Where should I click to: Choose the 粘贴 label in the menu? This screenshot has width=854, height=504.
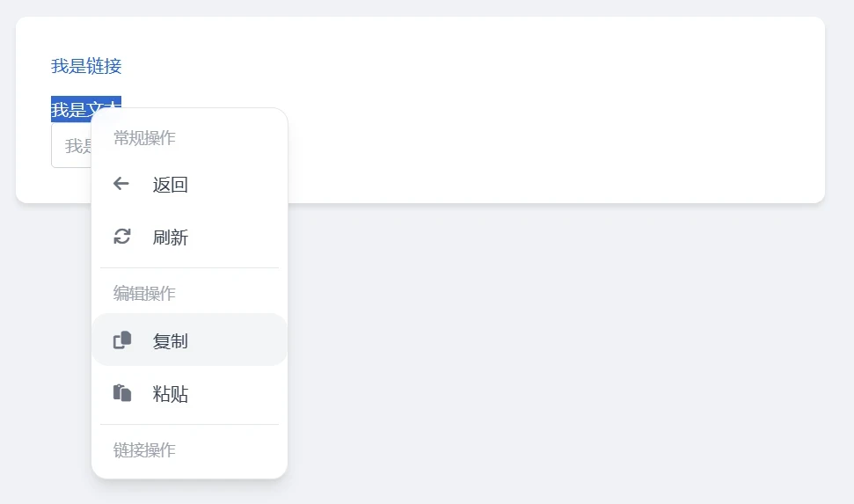coord(171,394)
